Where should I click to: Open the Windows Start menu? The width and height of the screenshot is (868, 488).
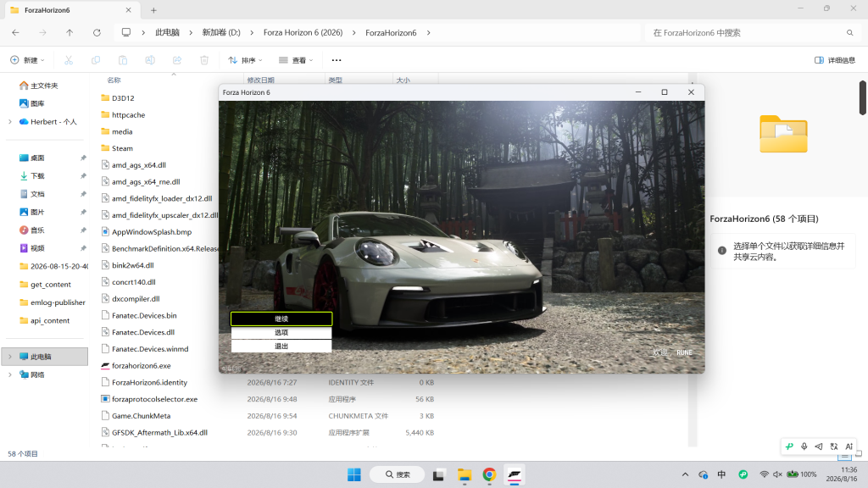[354, 474]
